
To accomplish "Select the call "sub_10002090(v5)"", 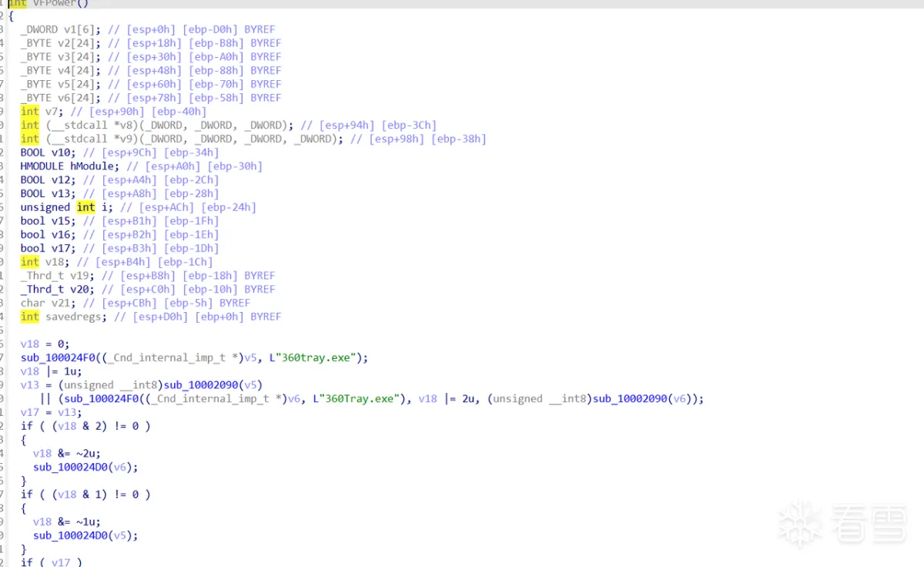I will click(213, 385).
